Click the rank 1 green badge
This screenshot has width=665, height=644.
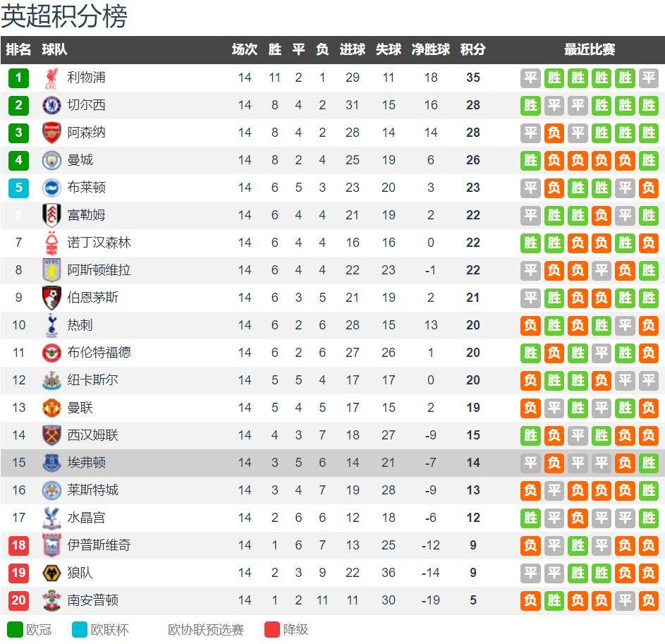click(x=18, y=78)
